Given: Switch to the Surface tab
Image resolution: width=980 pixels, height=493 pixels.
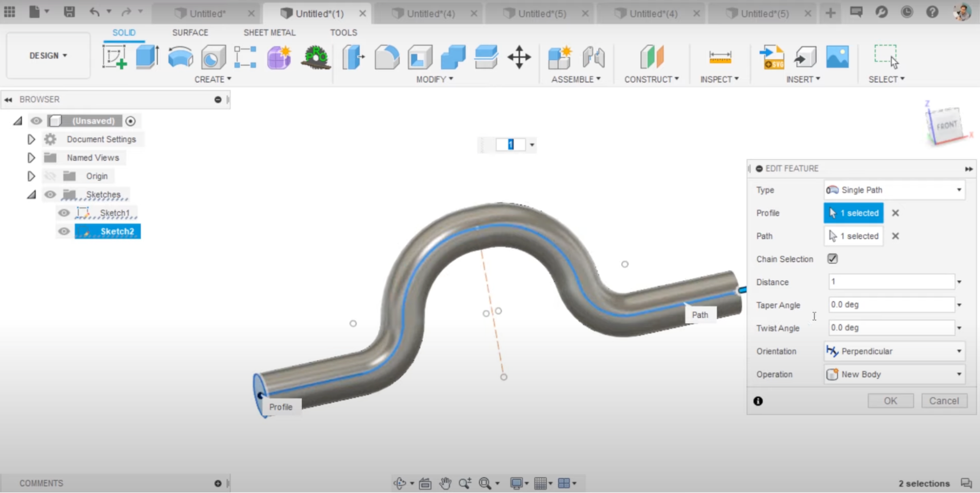Looking at the screenshot, I should click(190, 32).
